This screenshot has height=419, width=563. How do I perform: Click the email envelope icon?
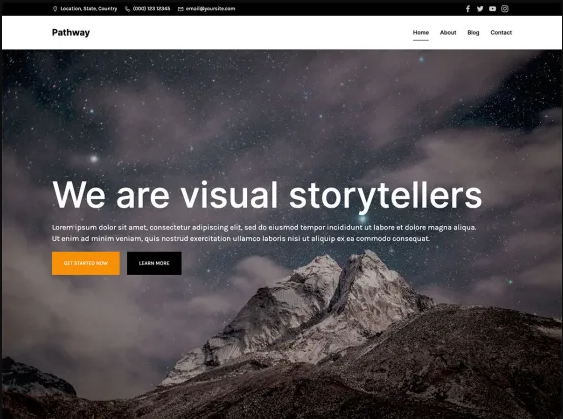(181, 9)
